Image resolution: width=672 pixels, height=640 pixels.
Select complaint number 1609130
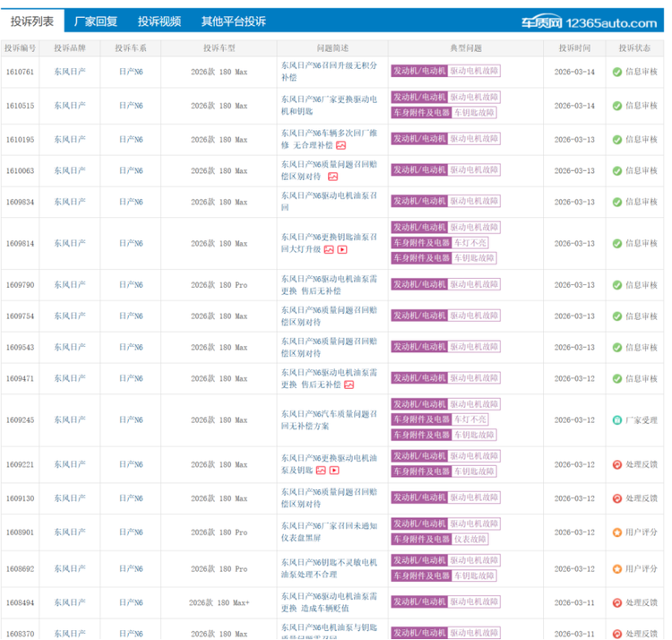pyautogui.click(x=20, y=498)
